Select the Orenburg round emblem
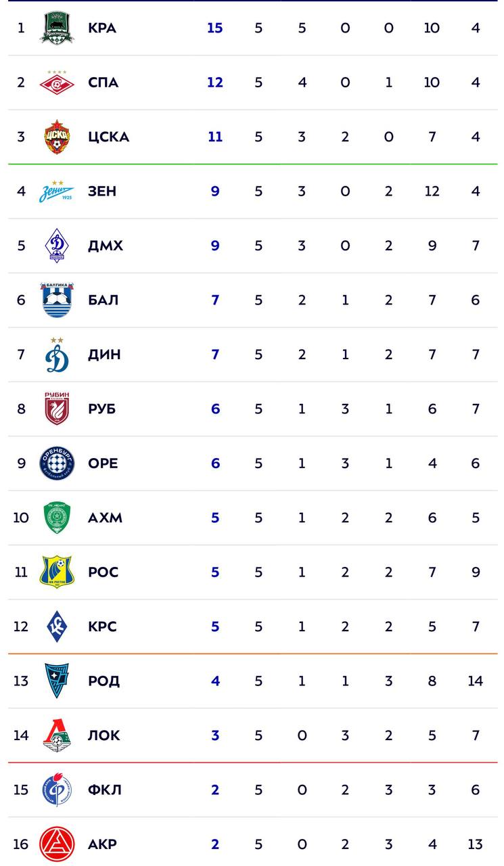The image size is (504, 866). [x=57, y=463]
